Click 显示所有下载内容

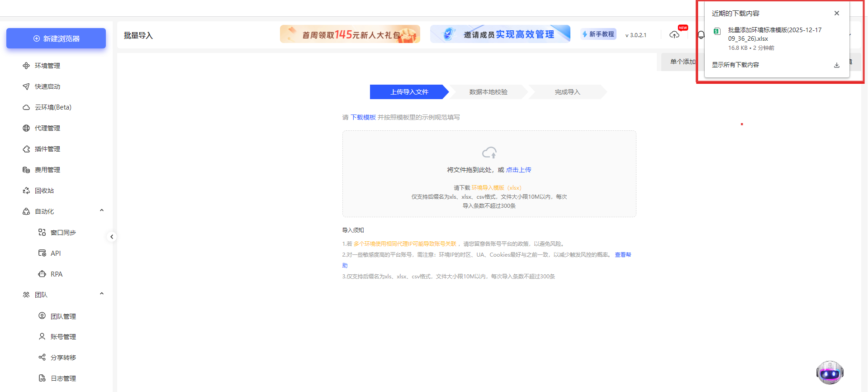[735, 65]
